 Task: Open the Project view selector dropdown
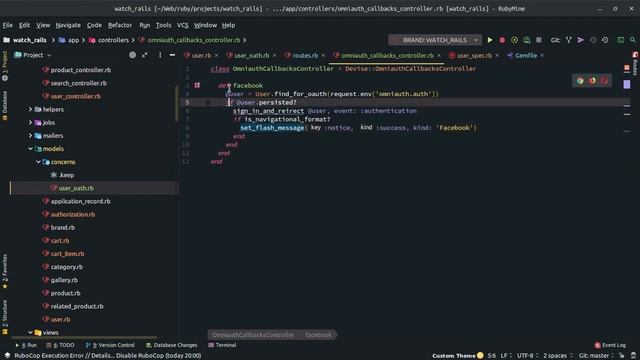click(33, 55)
